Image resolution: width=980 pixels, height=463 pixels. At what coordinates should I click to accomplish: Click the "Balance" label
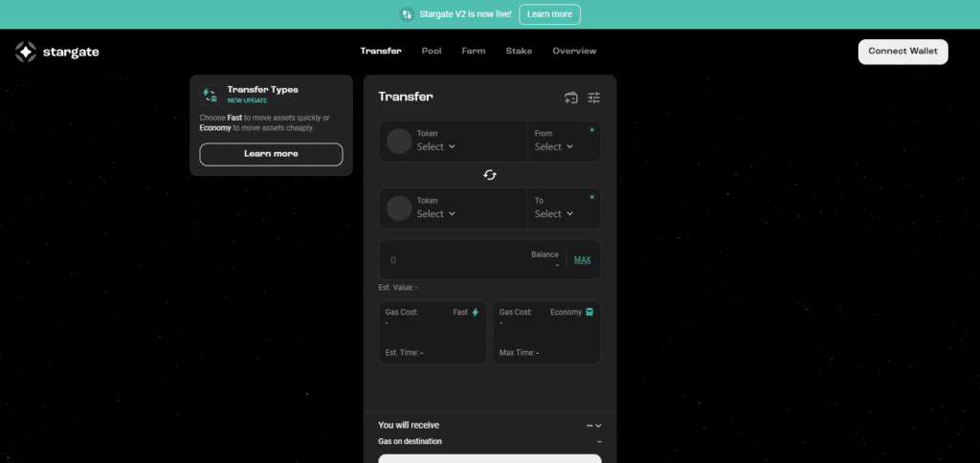[x=545, y=254]
